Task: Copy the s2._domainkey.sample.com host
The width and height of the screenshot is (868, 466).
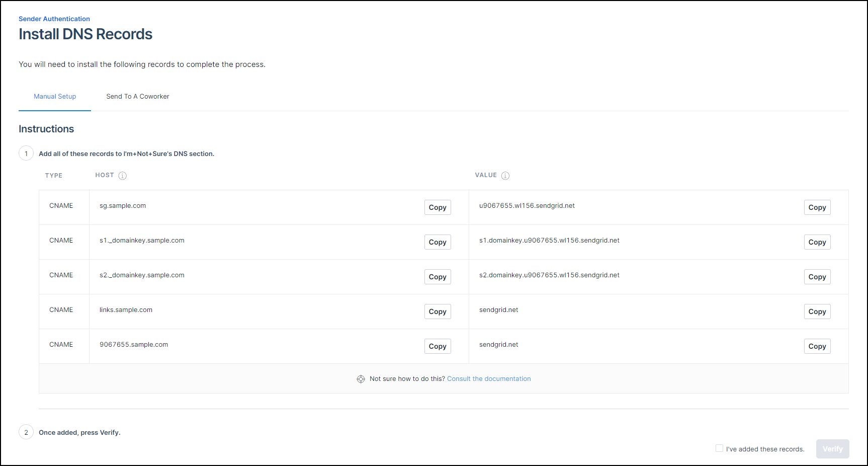Action: pos(437,277)
